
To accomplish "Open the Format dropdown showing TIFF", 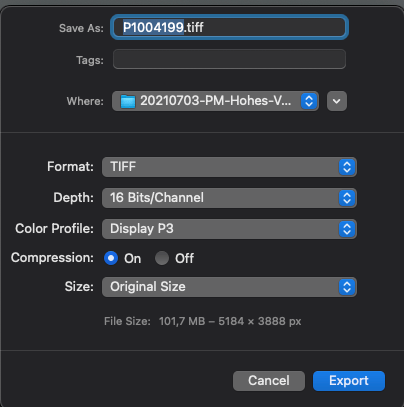I will coord(229,167).
